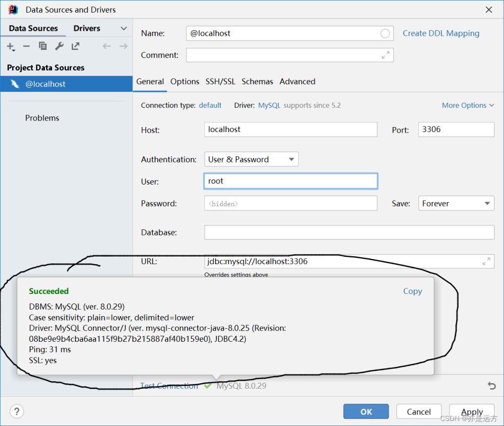
Task: Click the Remove data source minus icon
Action: [x=27, y=46]
